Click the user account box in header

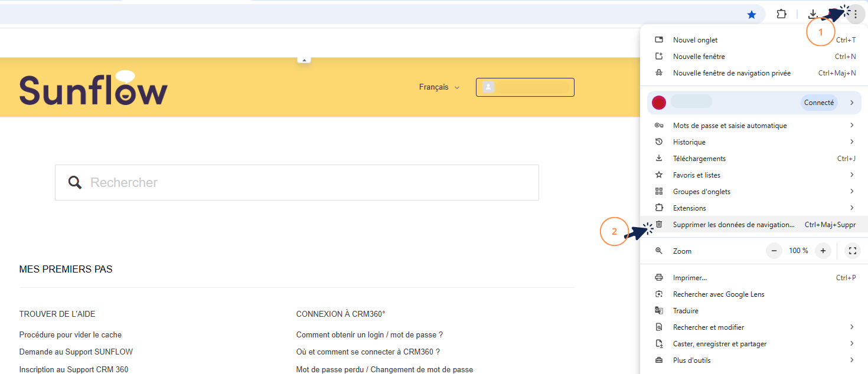click(525, 87)
